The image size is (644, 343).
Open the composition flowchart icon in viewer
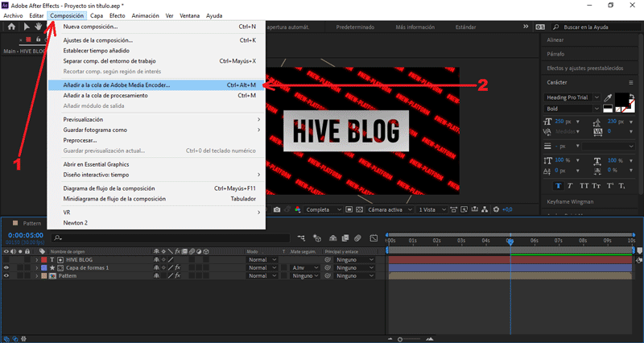click(485, 209)
